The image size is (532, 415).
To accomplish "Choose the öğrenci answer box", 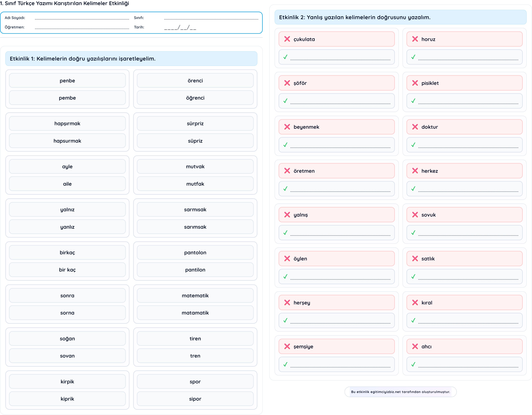I will pyautogui.click(x=195, y=98).
